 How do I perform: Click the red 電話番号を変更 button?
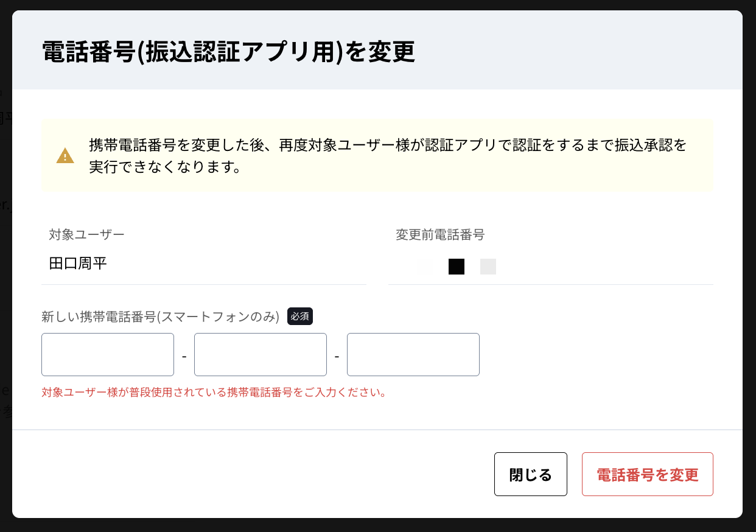click(648, 474)
